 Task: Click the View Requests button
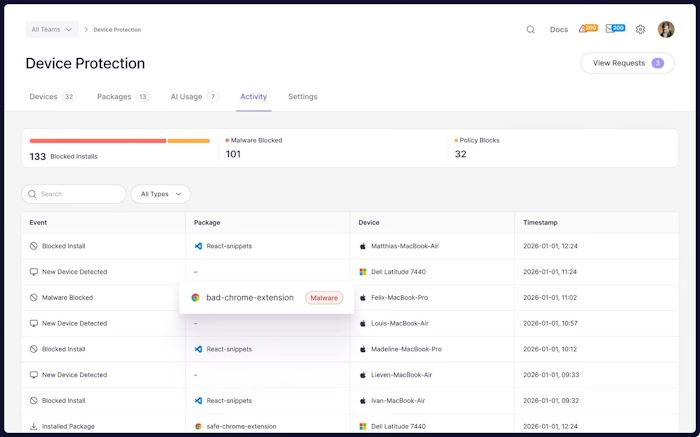point(627,63)
